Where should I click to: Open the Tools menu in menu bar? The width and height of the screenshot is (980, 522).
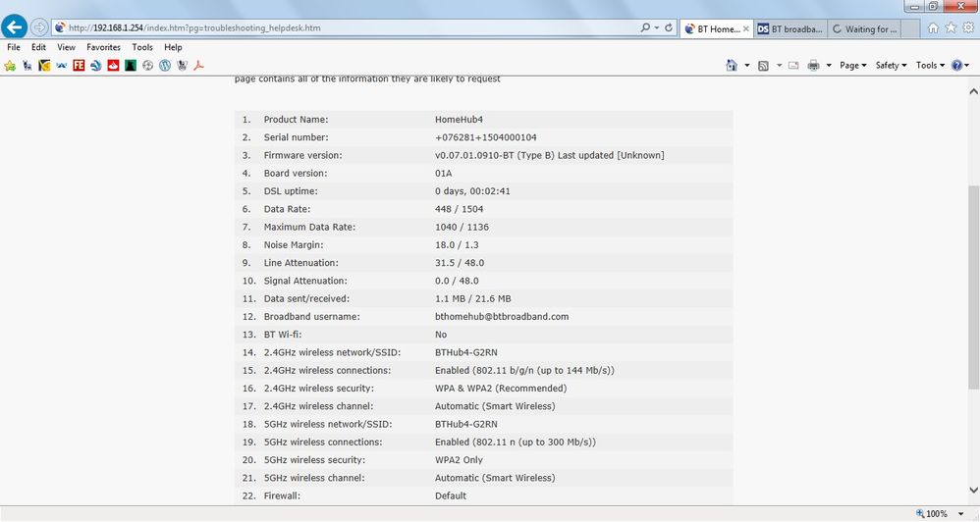click(142, 47)
